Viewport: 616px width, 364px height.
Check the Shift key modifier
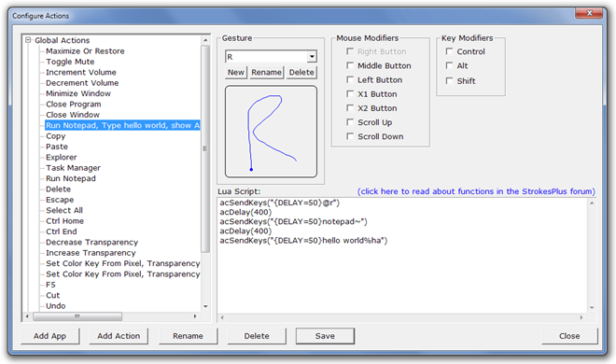(x=450, y=81)
